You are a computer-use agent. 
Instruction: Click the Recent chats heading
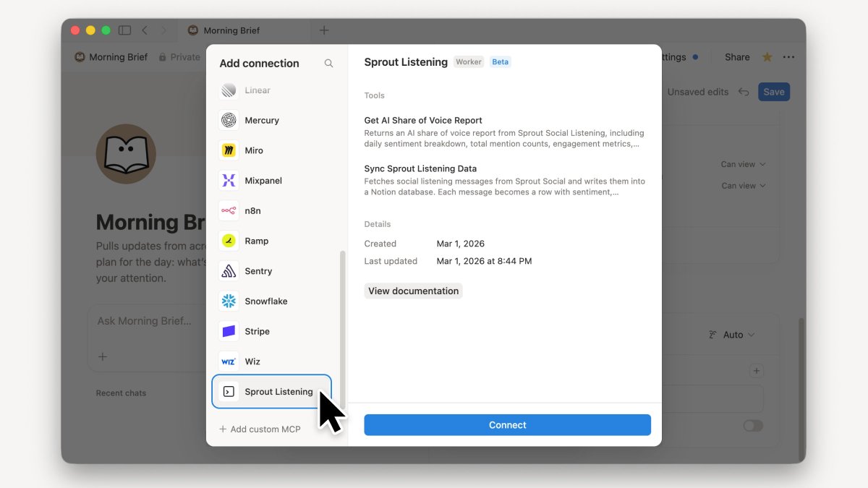121,393
